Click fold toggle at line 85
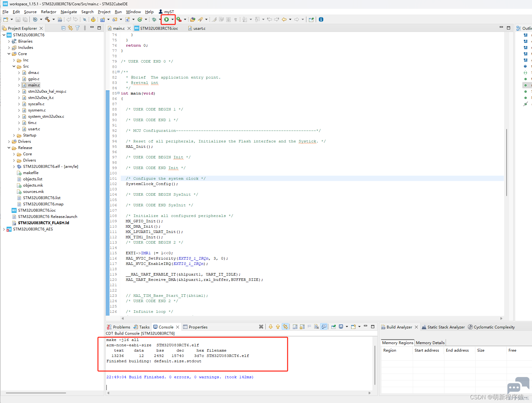Viewport: 532px width, 403px height. pyautogui.click(x=119, y=93)
